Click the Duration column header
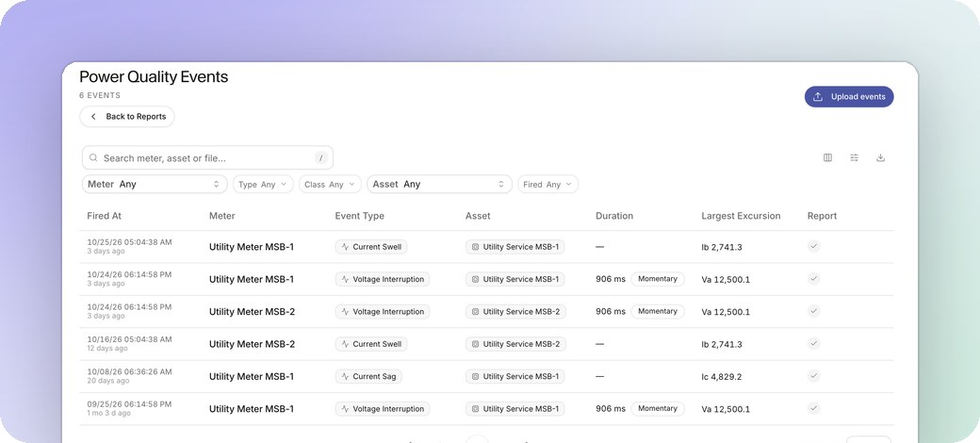The image size is (980, 443). 614,216
